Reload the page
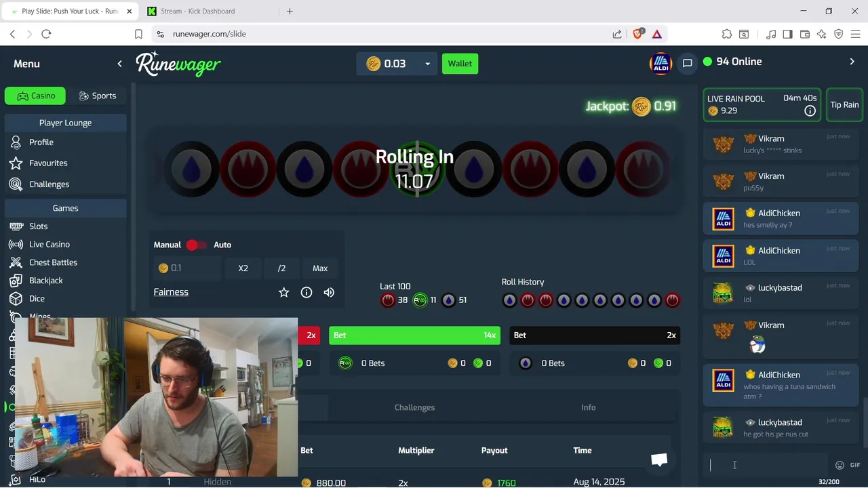Image resolution: width=868 pixels, height=488 pixels. [x=46, y=34]
